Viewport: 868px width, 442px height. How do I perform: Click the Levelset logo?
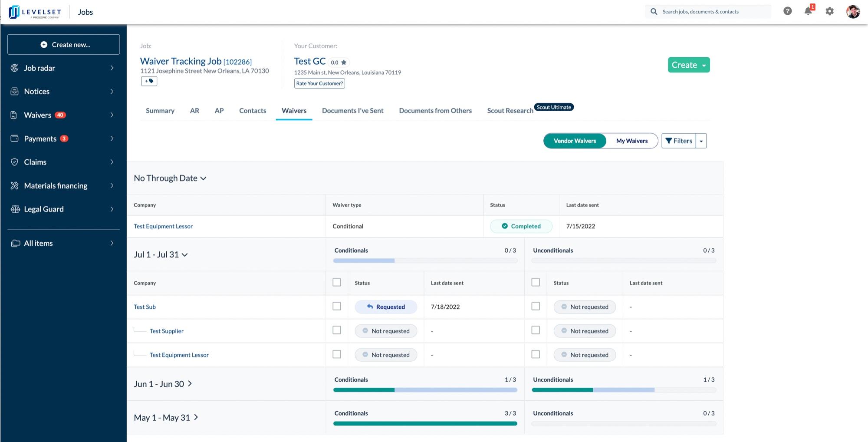(x=35, y=12)
